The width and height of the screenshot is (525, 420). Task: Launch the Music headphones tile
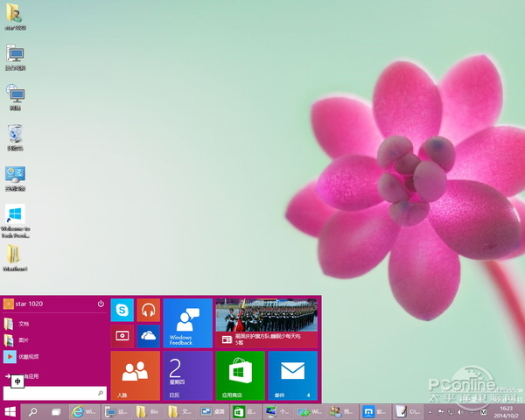click(148, 311)
